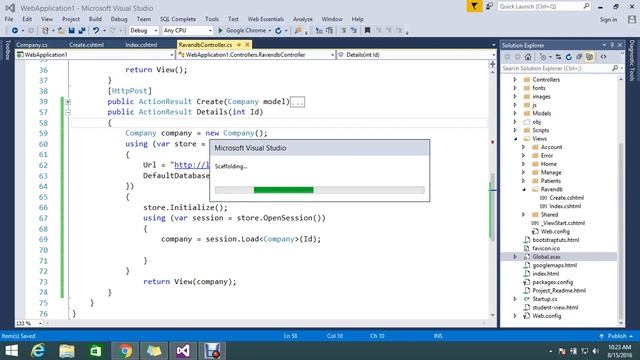This screenshot has width=640, height=360.
Task: Click the Sign in link
Action: pyautogui.click(x=608, y=20)
